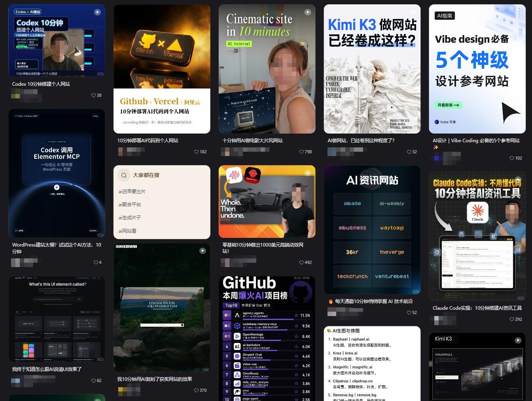Image resolution: width=532 pixels, height=401 pixels.
Task: Open title '零基础10分钟做出1000美元高端动效网站!'
Action: (263, 248)
